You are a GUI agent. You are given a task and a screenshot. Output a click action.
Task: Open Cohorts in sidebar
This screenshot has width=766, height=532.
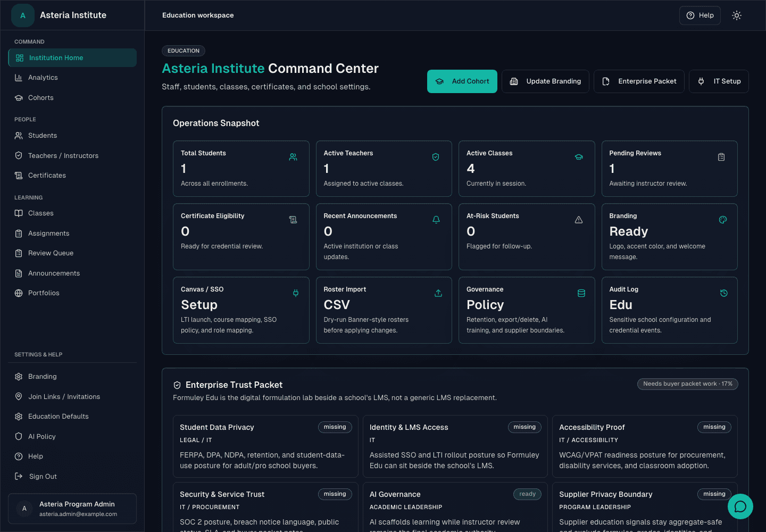(72, 98)
